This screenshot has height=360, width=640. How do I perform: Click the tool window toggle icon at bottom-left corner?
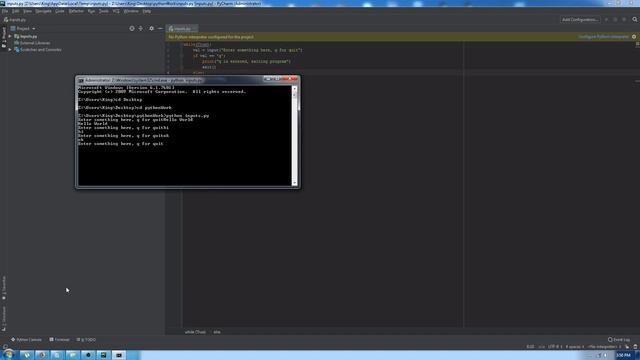(x=4, y=347)
